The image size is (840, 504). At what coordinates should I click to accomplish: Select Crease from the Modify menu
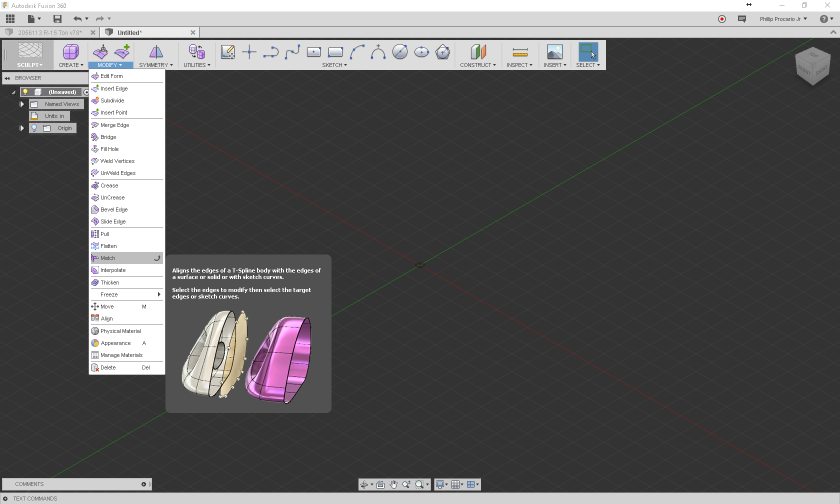[x=108, y=185]
